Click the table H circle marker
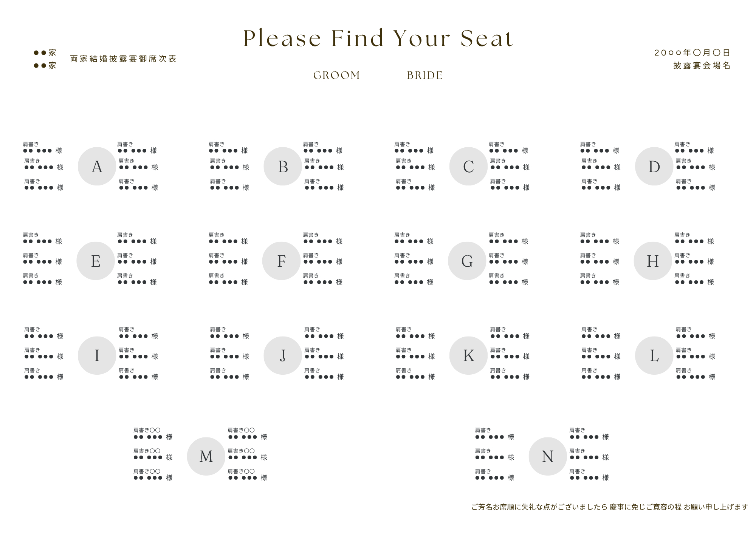756x536 pixels. coord(653,261)
